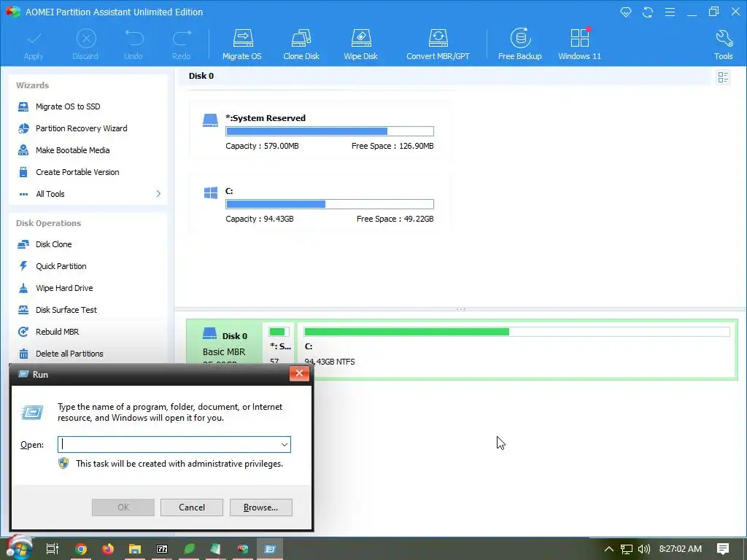The width and height of the screenshot is (747, 560).
Task: Show hidden tray icons chevron
Action: coord(608,549)
